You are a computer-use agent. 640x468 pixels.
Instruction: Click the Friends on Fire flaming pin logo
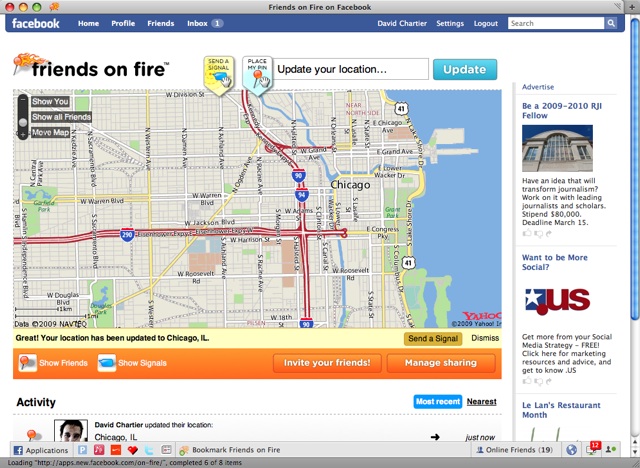[x=29, y=64]
